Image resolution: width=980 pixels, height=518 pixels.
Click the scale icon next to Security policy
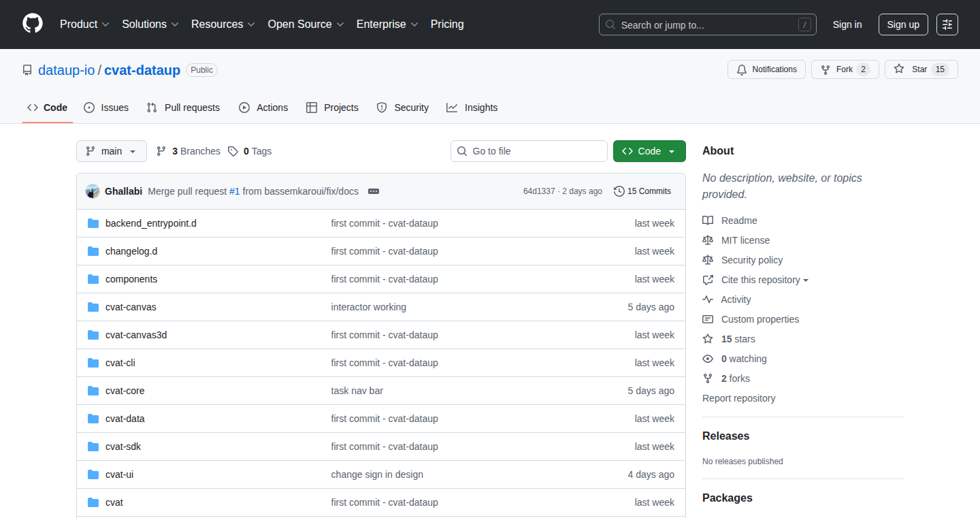point(708,260)
